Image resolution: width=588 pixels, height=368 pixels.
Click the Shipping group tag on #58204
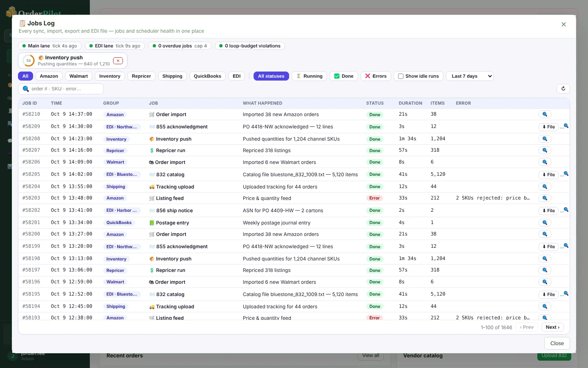tap(116, 187)
